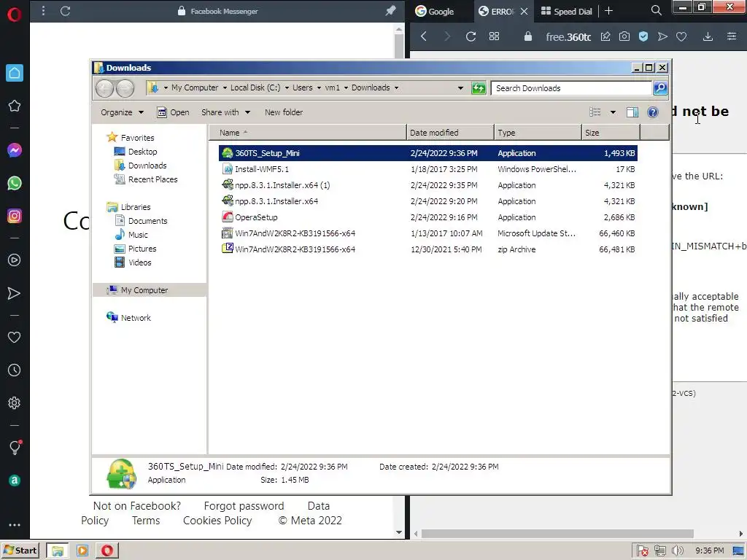Select the OperaSetup file

[x=427, y=217]
